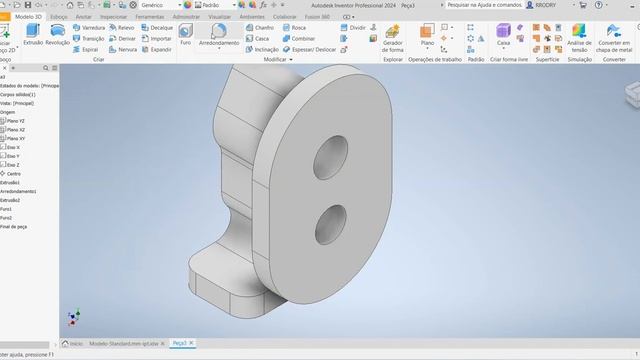The height and width of the screenshot is (360, 640).
Task: Click the upper hole on the 3D part
Action: [330, 158]
